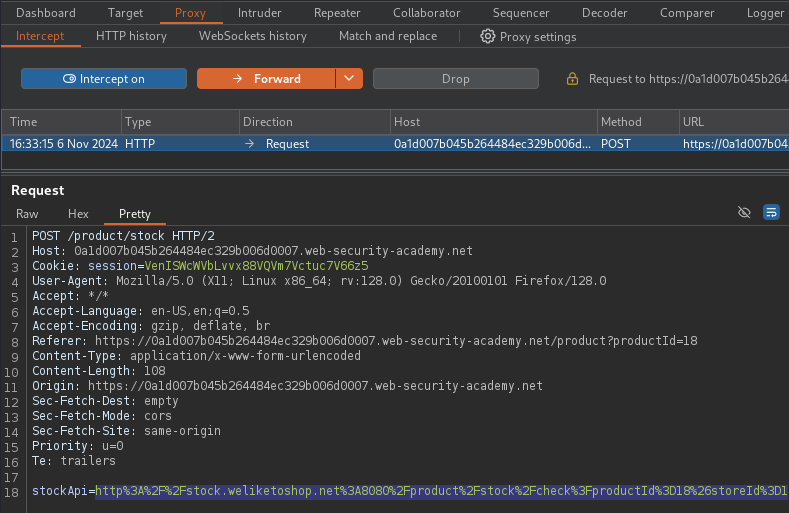
Task: Click the session cookie value
Action: coord(256,266)
